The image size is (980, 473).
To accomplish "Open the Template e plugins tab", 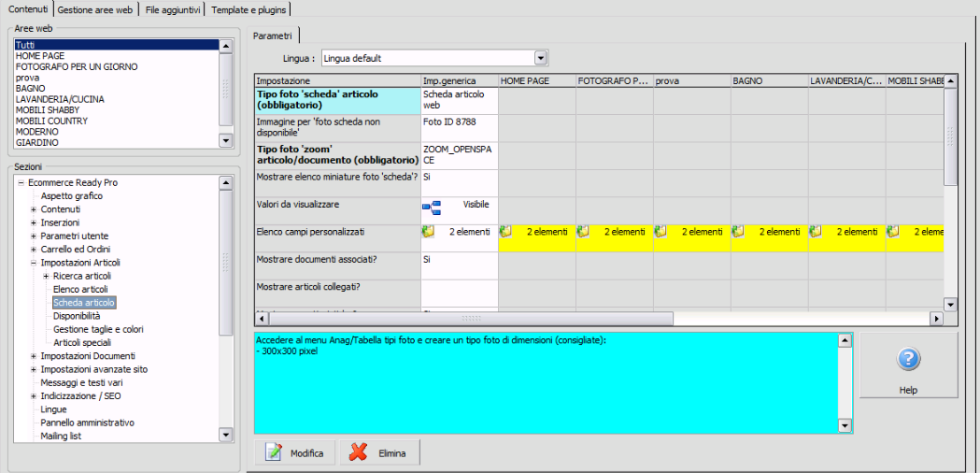I will [249, 10].
